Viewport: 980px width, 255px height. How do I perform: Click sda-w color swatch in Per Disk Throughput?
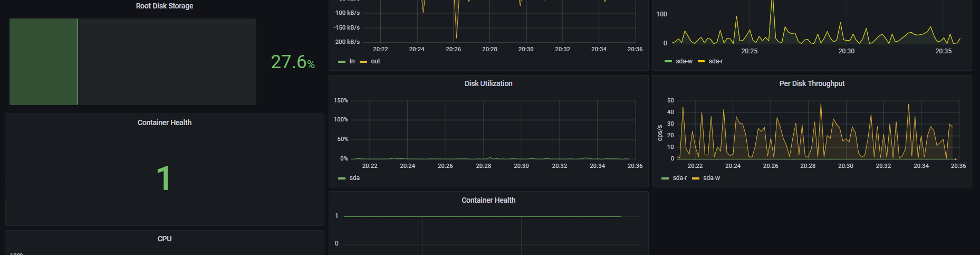(x=696, y=178)
